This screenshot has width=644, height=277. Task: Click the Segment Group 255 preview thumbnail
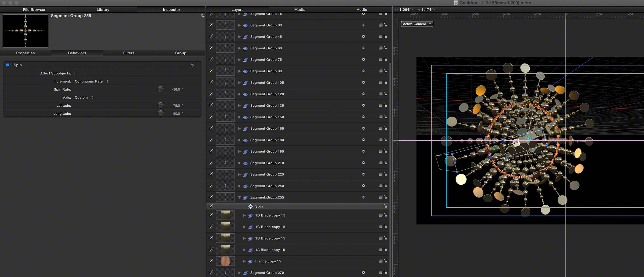tap(25, 31)
